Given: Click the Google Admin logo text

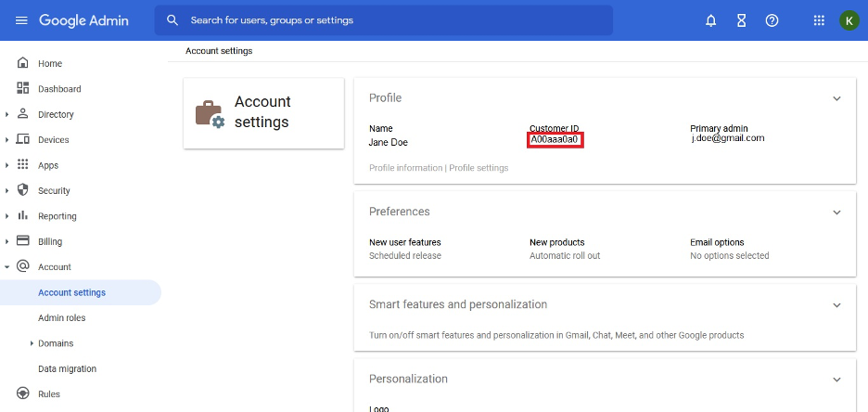Looking at the screenshot, I should click(83, 20).
